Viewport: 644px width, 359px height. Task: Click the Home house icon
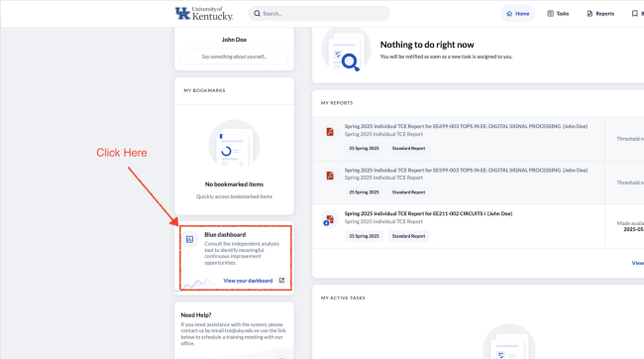[x=509, y=14]
